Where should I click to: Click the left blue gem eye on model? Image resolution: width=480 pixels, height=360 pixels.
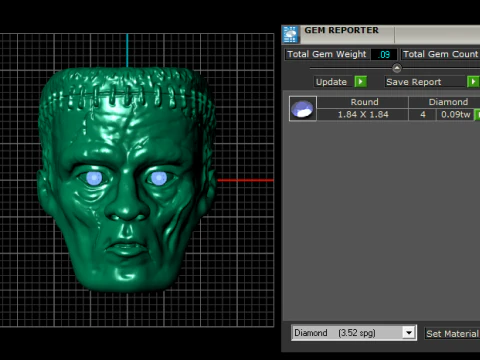[x=94, y=178]
